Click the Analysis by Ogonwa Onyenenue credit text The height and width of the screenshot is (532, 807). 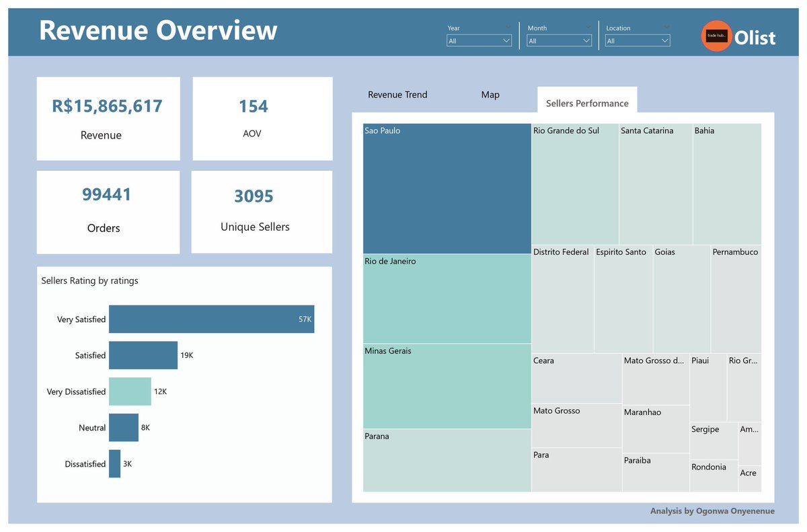click(712, 511)
